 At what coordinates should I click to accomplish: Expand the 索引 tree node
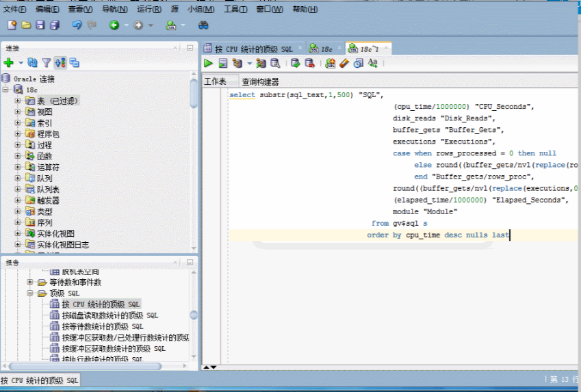pos(17,122)
